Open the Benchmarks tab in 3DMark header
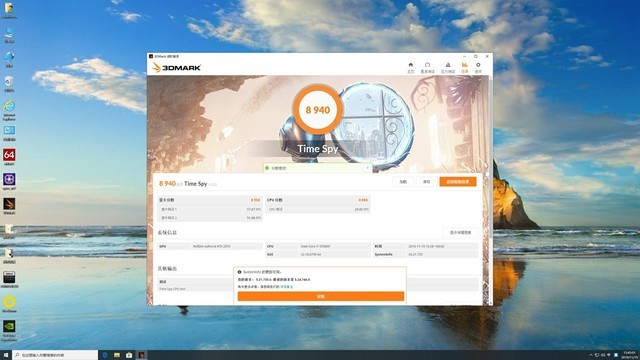 [x=427, y=67]
